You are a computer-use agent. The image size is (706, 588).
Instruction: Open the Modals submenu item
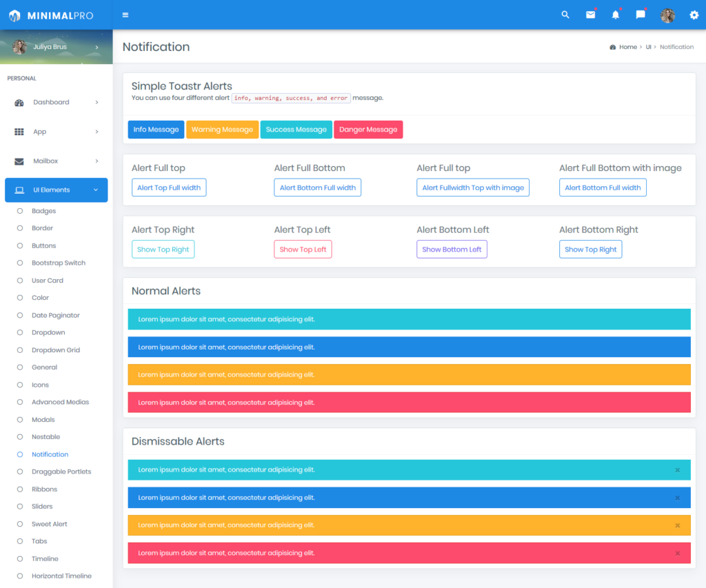pyautogui.click(x=43, y=420)
